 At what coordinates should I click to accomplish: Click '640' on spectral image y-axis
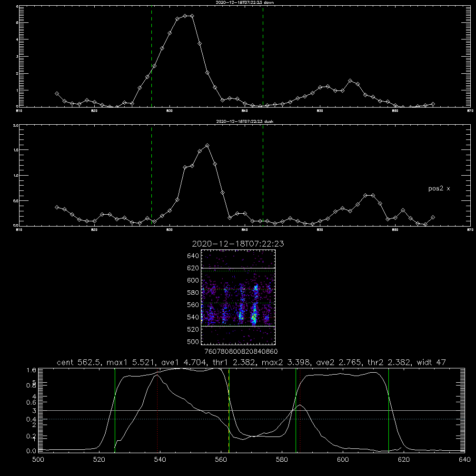point(193,256)
